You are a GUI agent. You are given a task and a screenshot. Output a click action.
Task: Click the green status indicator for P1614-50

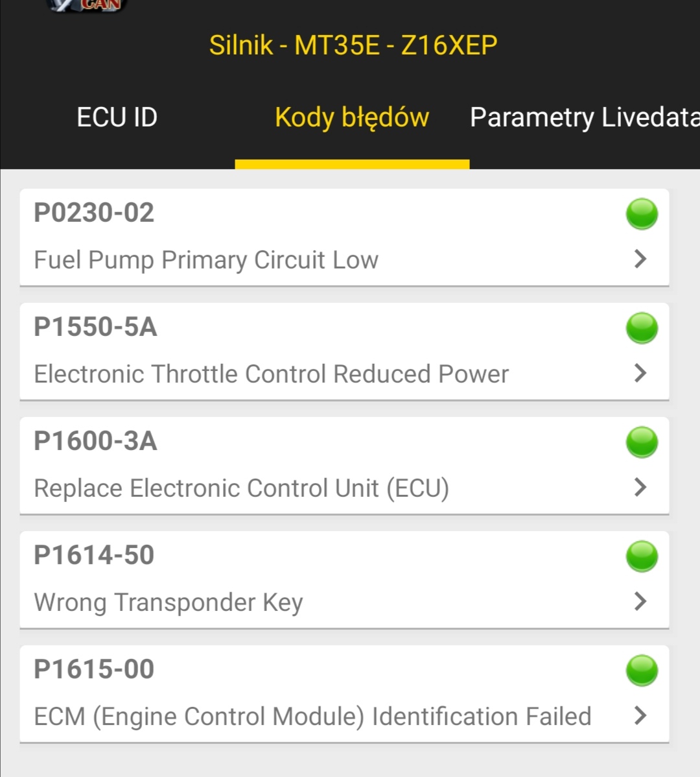642,556
